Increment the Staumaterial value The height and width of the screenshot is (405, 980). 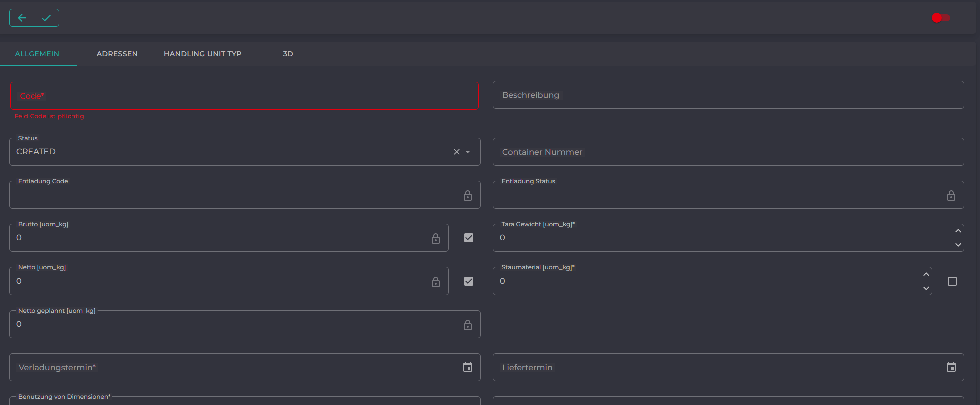click(926, 274)
